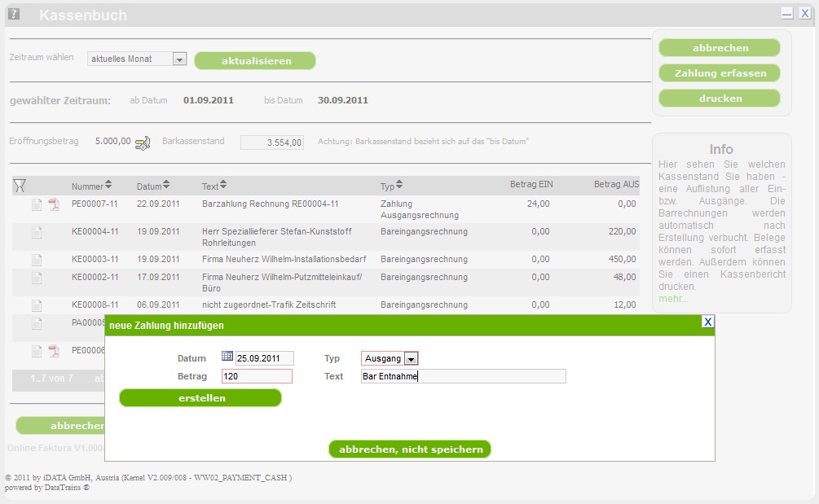Viewport: 819px width, 504px height.
Task: Close the neue Zahlung hinzufügen dialog
Action: pos(707,322)
